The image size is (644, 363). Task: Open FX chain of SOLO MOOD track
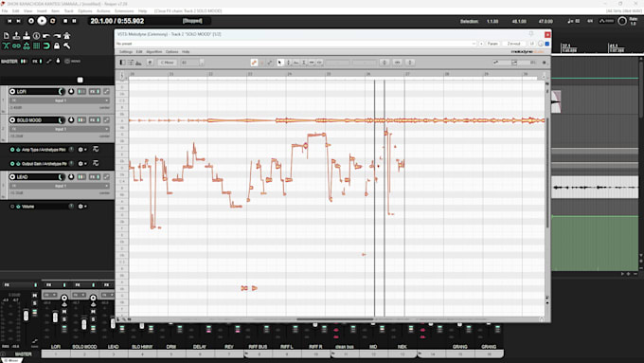(93, 120)
